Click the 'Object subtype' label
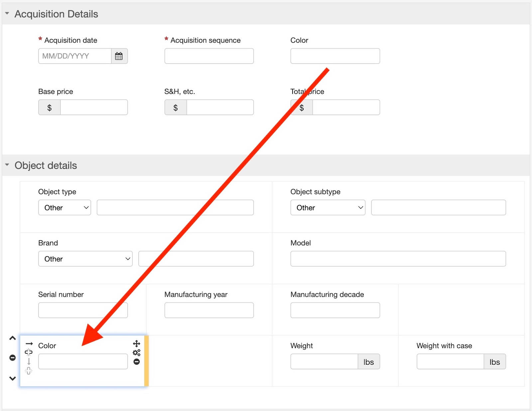The width and height of the screenshot is (532, 411). [x=315, y=192]
